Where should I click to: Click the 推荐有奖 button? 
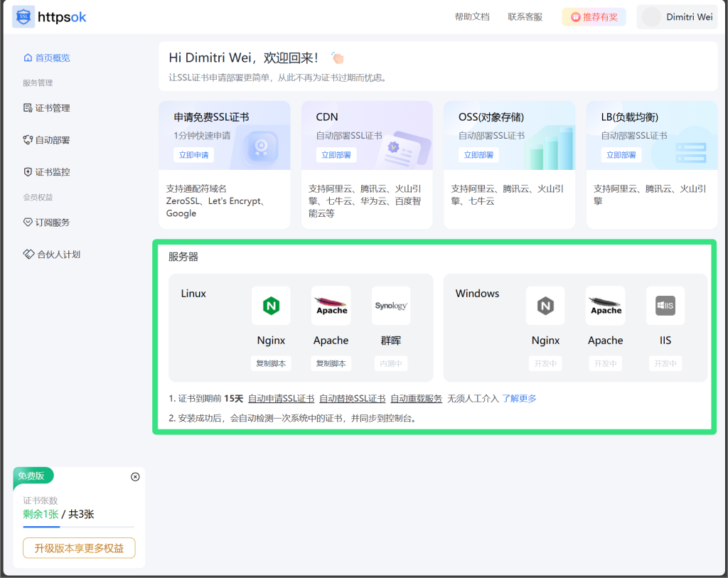pyautogui.click(x=594, y=17)
